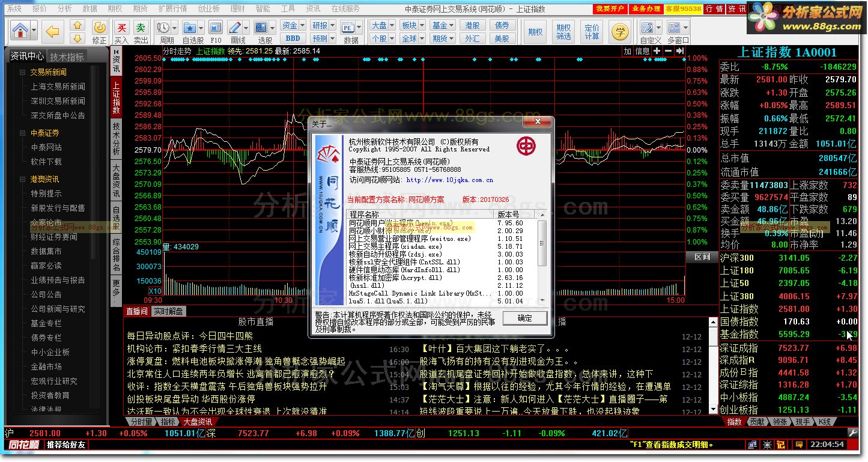The height and width of the screenshot is (462, 868).
Task: Click the 记 notes icon in status bar
Action: click(x=782, y=445)
